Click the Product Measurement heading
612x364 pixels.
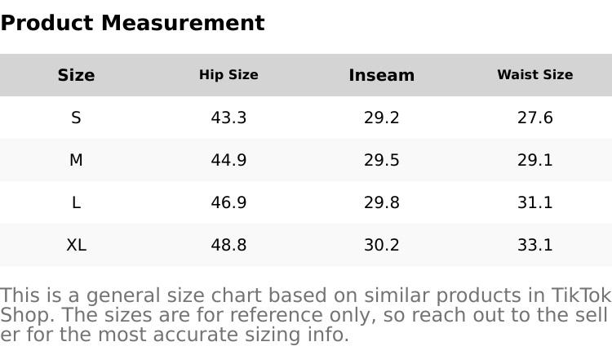click(x=132, y=23)
